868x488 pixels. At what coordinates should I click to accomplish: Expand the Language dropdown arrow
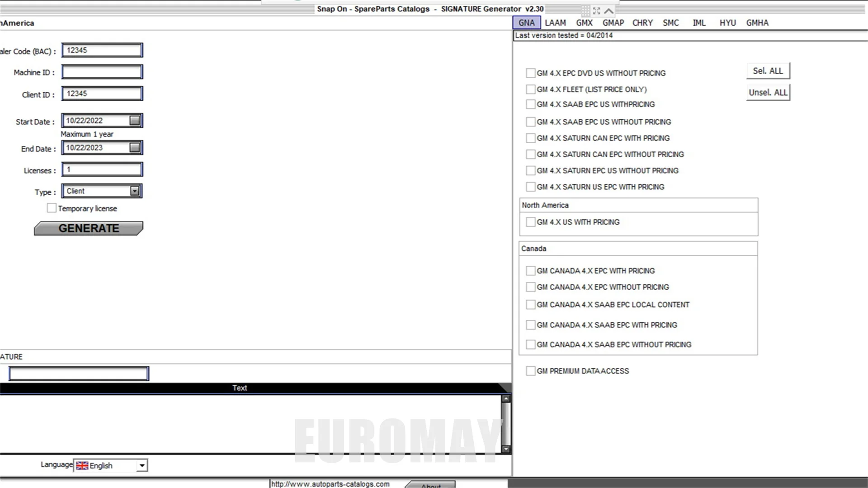[142, 465]
